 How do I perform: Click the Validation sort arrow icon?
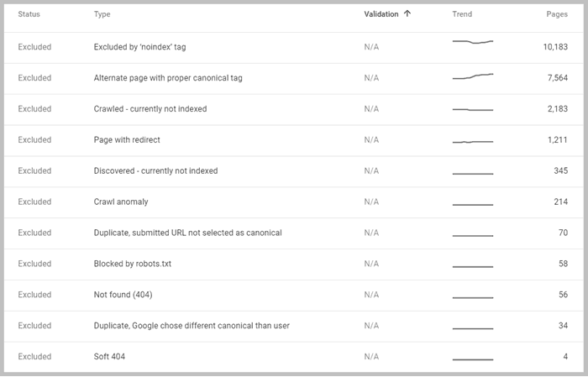click(407, 14)
